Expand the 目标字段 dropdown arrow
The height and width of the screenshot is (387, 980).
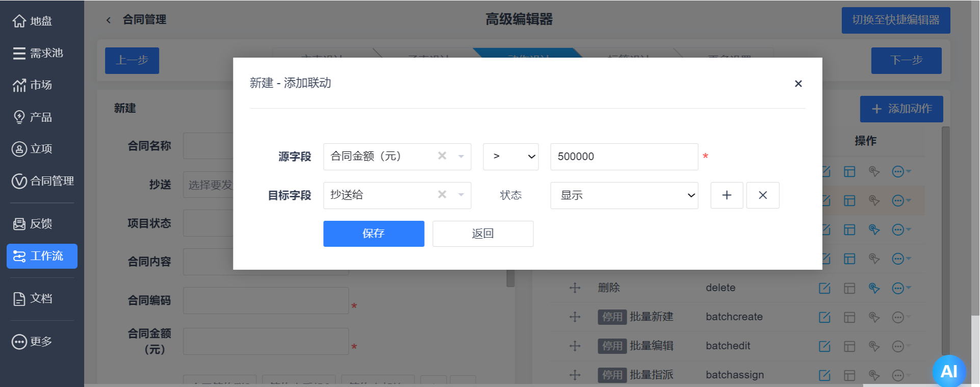(x=461, y=195)
